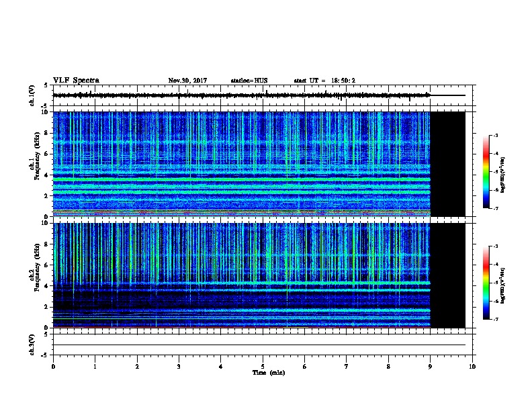The height and width of the screenshot is (411, 532).
Task: Click the ch.2 spectrogram color scale bar
Action: coord(486,283)
